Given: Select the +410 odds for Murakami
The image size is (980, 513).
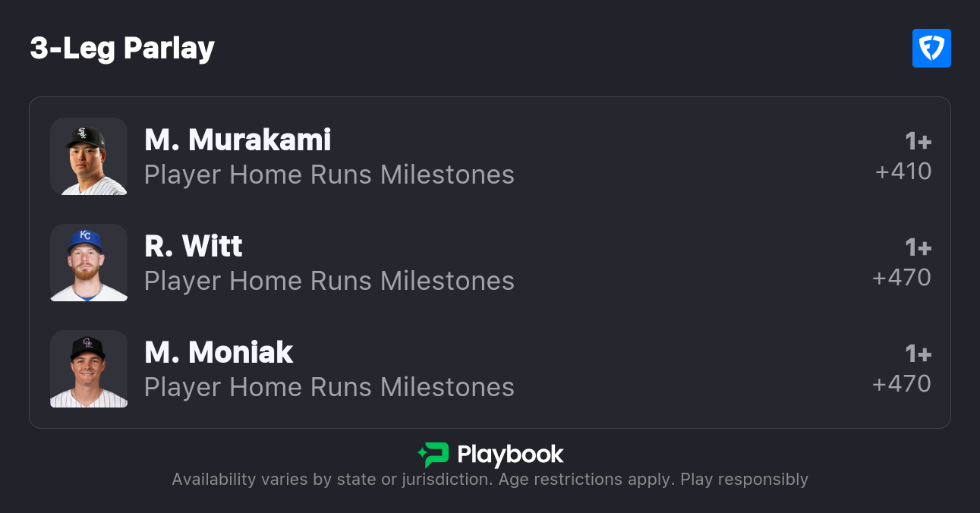Looking at the screenshot, I should [903, 172].
